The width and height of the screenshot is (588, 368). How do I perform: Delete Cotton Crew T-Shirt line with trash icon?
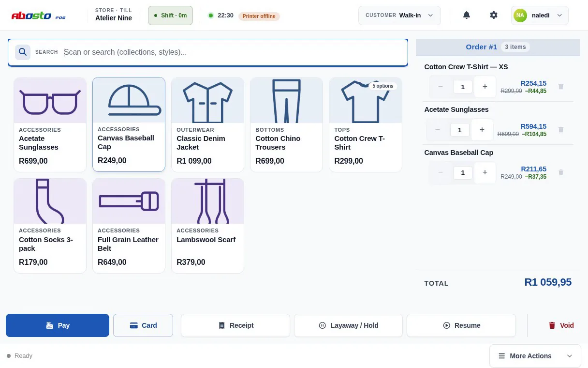tap(561, 87)
